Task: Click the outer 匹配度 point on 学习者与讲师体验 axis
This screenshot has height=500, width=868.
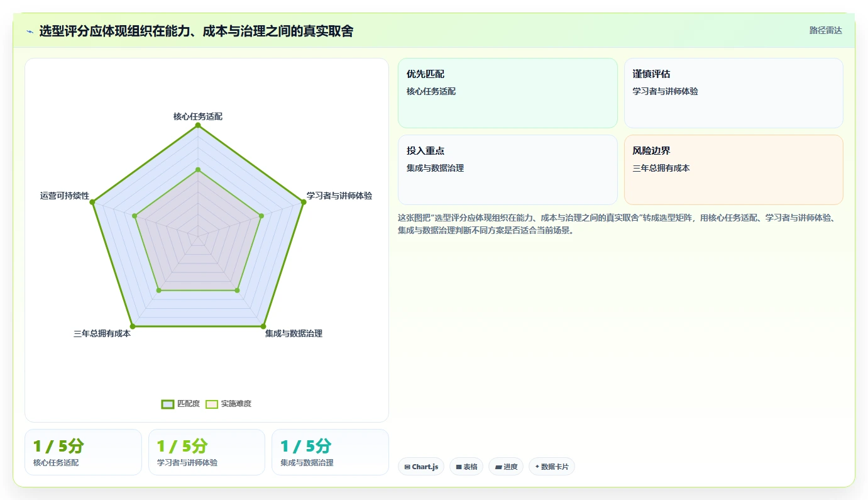Action: click(x=304, y=202)
